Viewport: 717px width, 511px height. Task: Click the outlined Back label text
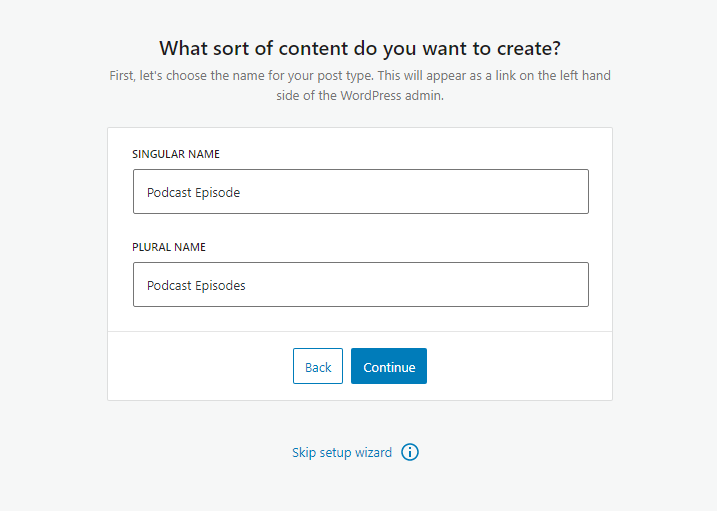[x=318, y=367]
